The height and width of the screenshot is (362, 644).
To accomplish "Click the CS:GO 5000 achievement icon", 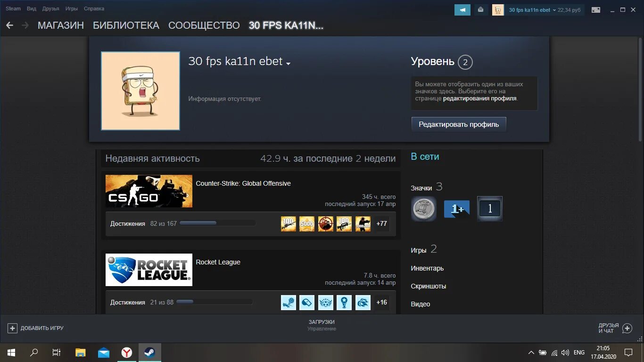I will coord(307,224).
